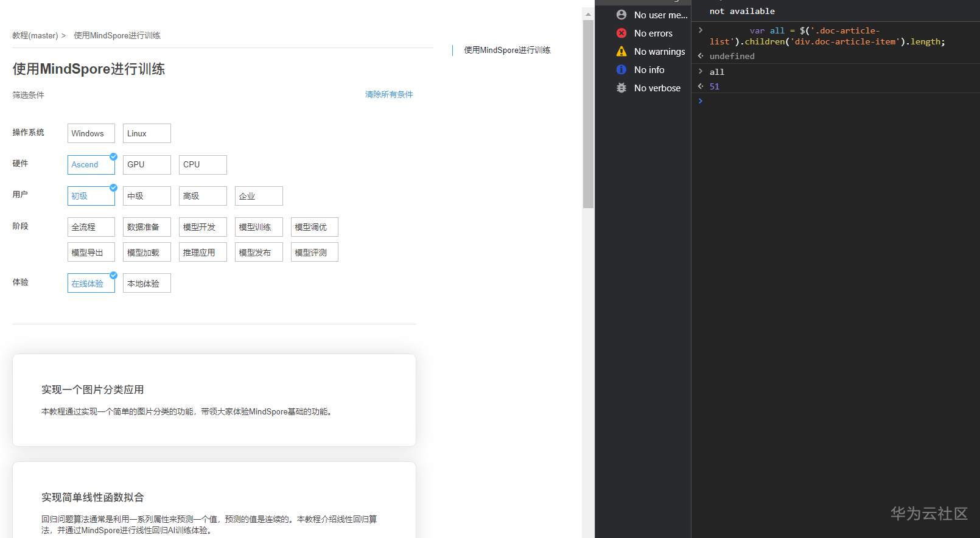Screen dimensions: 980x538
Task: Click the 'all' console input entry
Action: pyautogui.click(x=717, y=72)
